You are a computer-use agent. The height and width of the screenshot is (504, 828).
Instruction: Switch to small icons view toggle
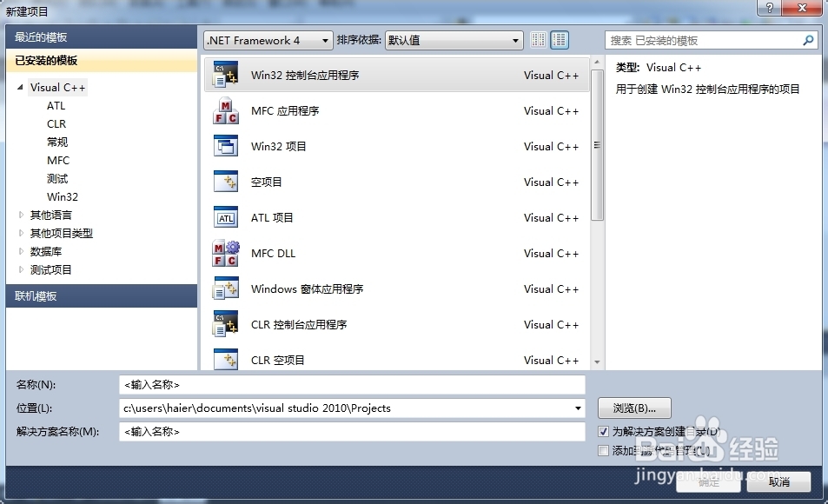(538, 39)
